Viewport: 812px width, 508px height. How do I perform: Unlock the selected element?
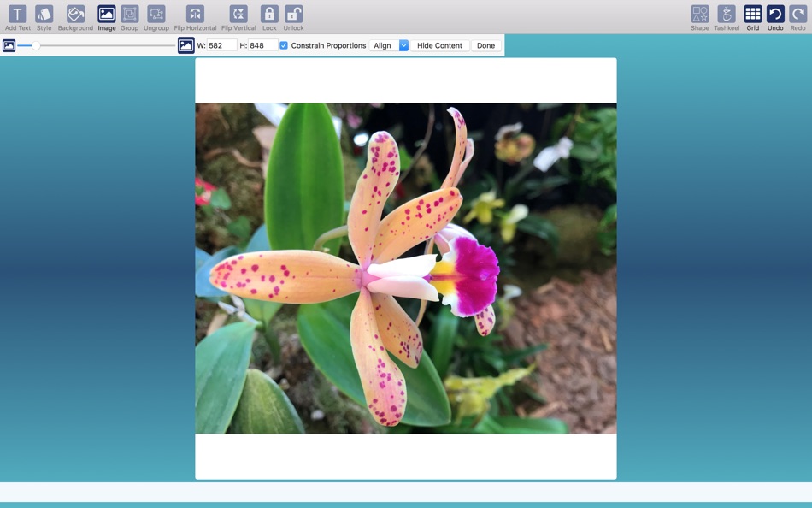293,15
